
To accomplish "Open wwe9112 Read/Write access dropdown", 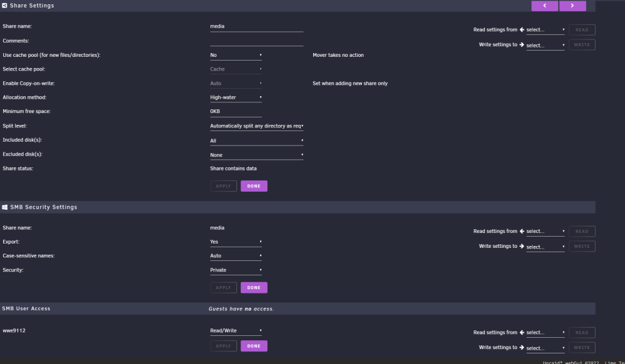I will coord(236,330).
